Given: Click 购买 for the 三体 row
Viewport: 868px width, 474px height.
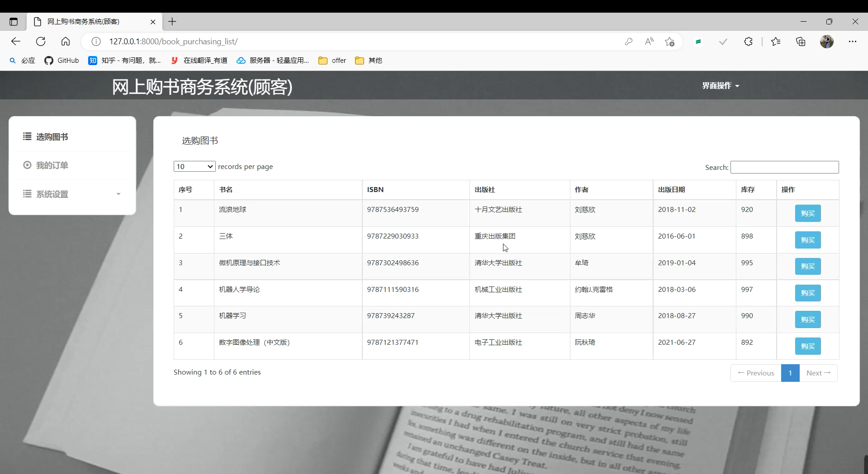Looking at the screenshot, I should [x=808, y=240].
